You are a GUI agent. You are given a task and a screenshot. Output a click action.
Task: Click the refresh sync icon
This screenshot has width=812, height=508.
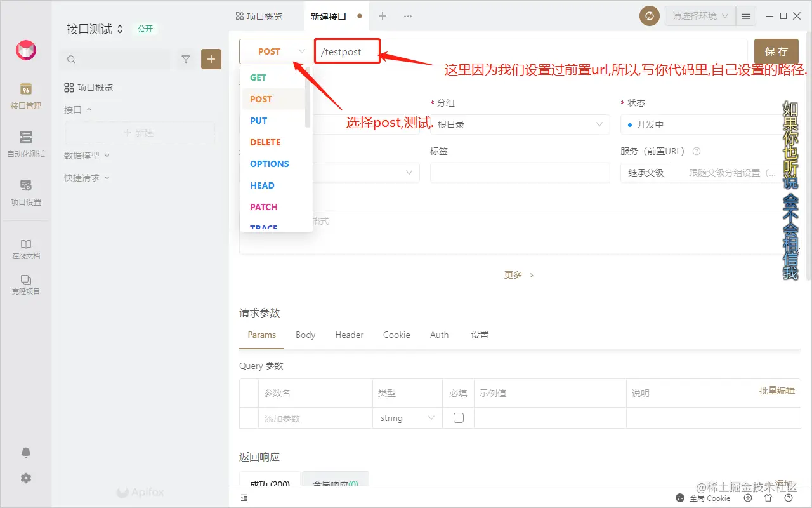(650, 16)
